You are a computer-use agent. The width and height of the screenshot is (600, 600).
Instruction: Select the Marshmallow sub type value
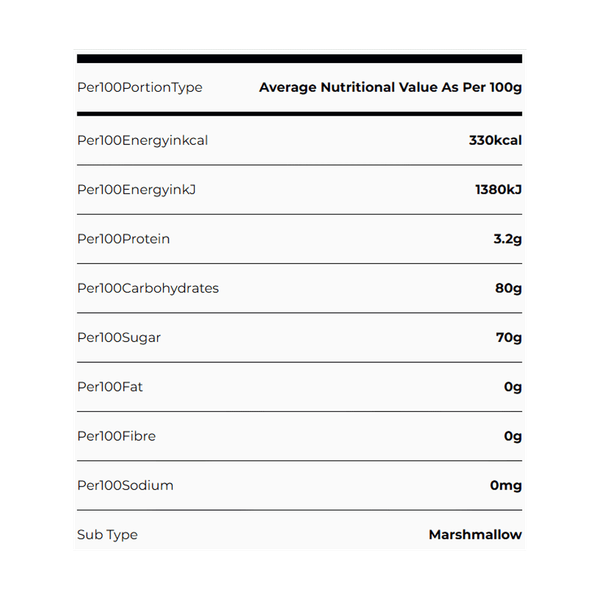pyautogui.click(x=475, y=534)
